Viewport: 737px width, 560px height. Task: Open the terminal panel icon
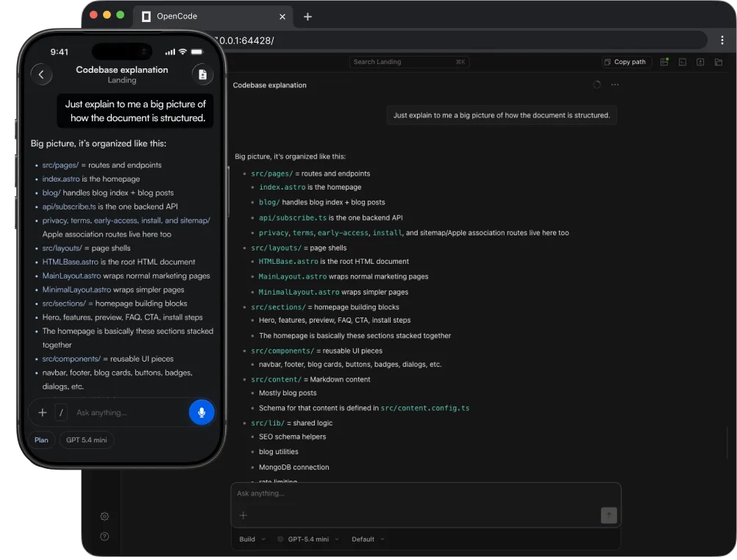click(683, 62)
